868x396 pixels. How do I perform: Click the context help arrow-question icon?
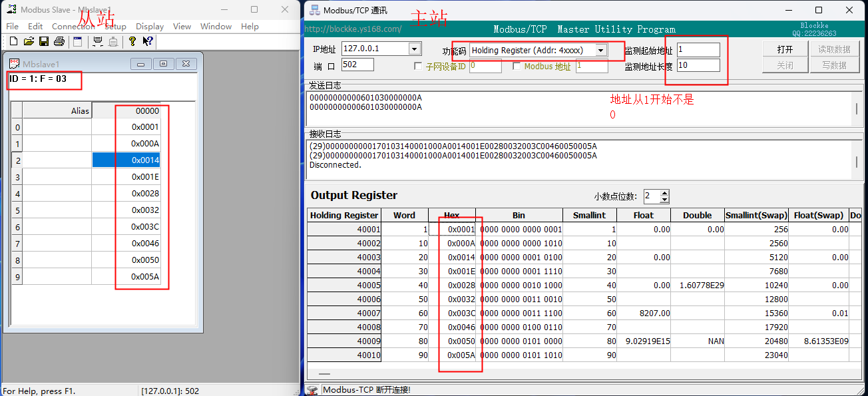(x=148, y=41)
